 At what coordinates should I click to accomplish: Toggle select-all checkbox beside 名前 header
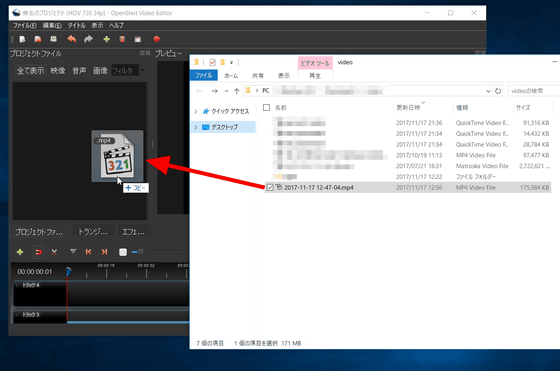(x=266, y=107)
